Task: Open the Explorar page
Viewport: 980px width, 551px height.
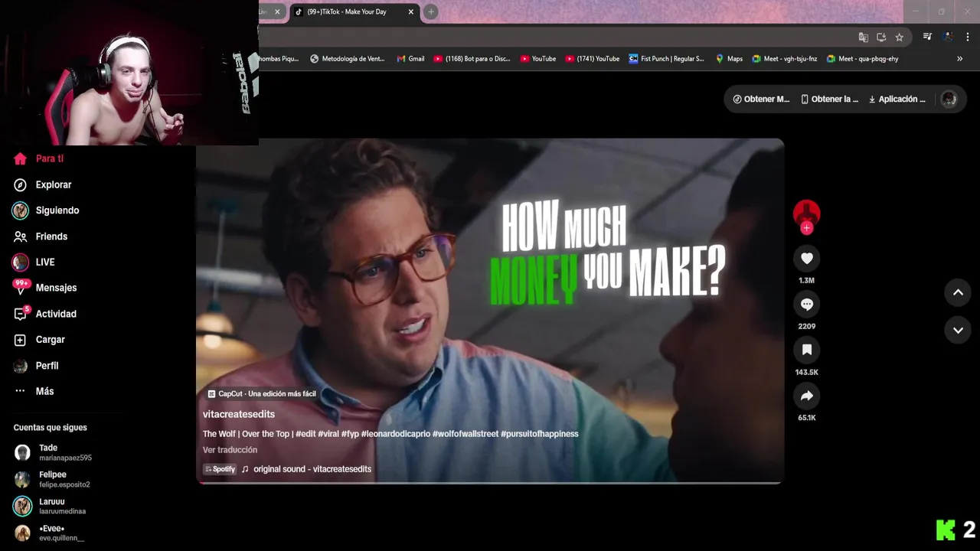Action: (42, 184)
